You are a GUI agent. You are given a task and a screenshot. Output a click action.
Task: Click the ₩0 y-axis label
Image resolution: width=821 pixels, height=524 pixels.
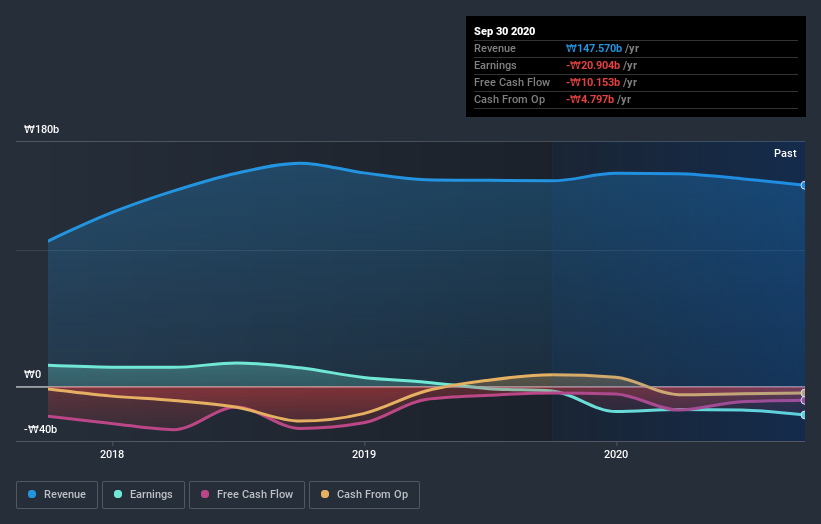pyautogui.click(x=32, y=374)
